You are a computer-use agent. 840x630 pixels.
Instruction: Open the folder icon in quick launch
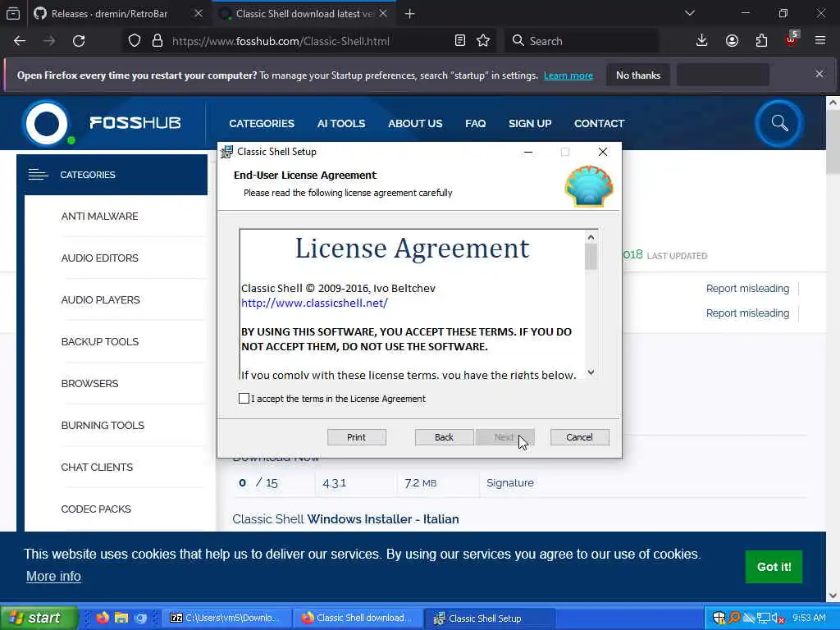[121, 618]
